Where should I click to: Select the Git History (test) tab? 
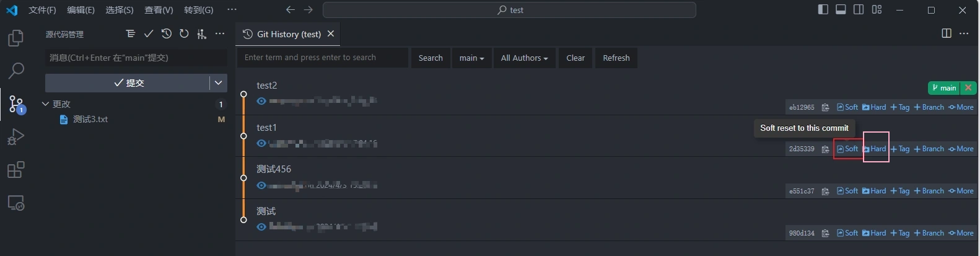tap(289, 34)
